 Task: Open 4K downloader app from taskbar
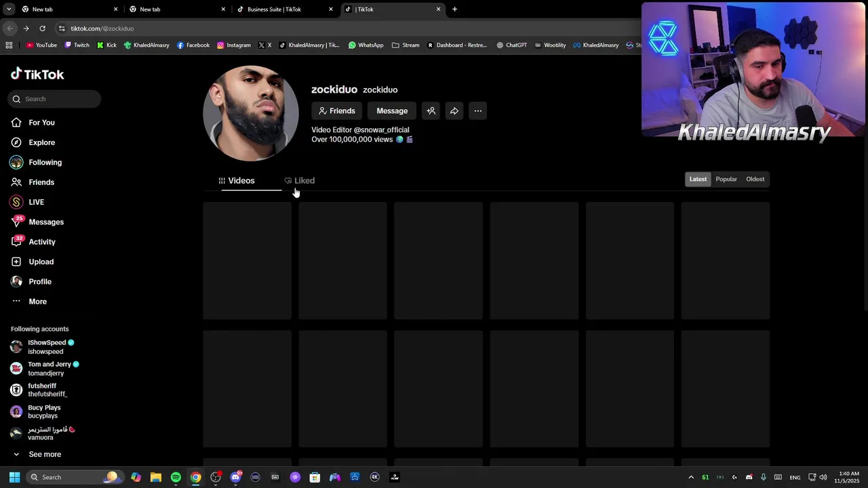tap(374, 477)
